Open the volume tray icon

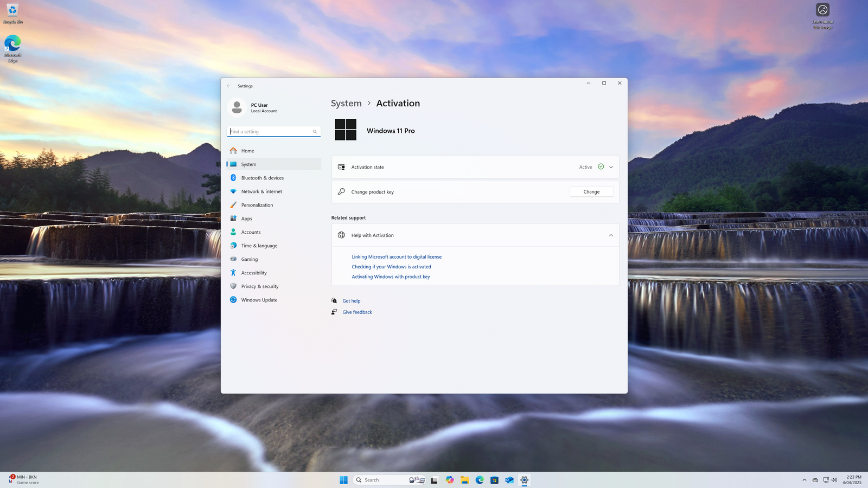point(834,480)
